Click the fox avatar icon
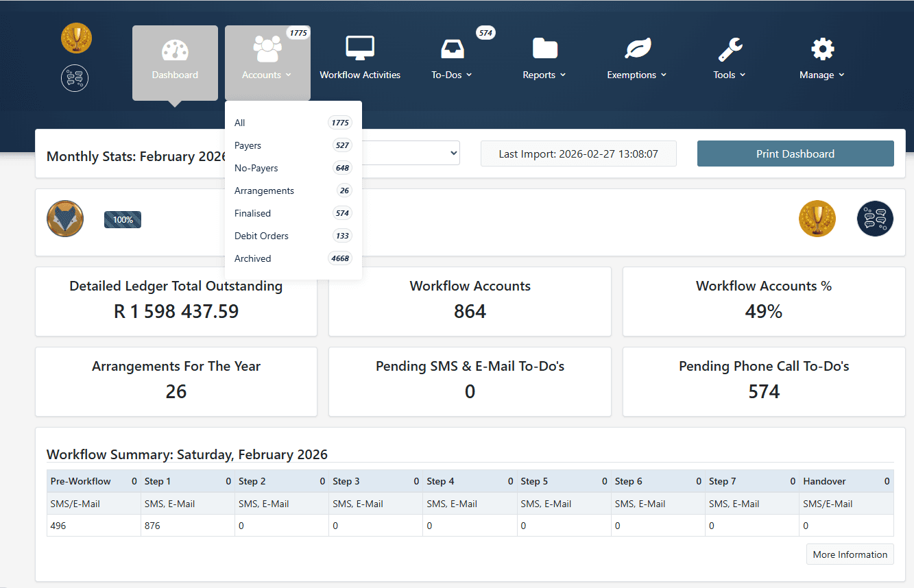This screenshot has height=588, width=914. (x=65, y=219)
